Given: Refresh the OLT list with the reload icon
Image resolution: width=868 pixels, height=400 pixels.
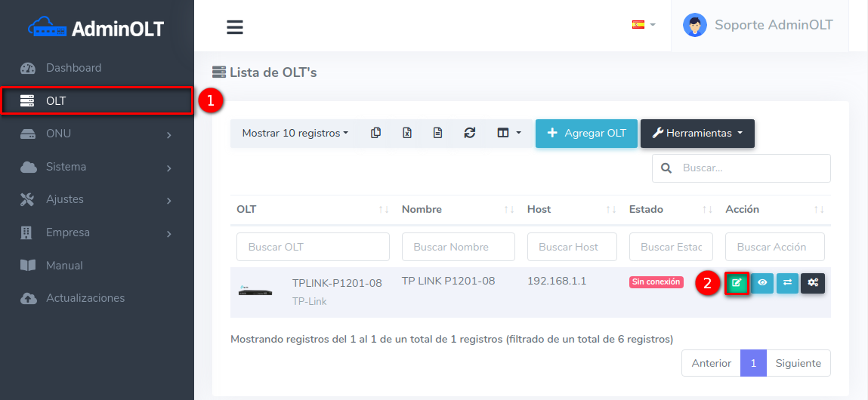Looking at the screenshot, I should 469,133.
